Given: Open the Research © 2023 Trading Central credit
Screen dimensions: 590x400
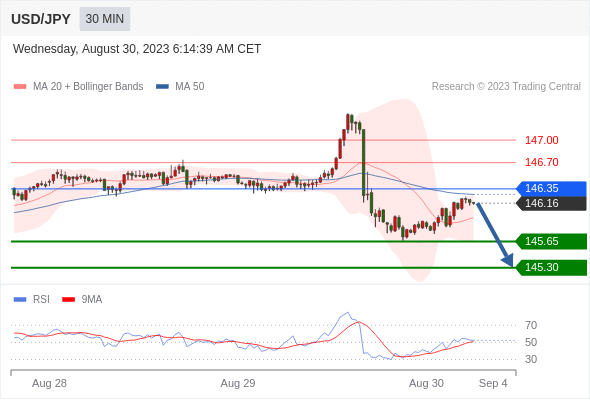Looking at the screenshot, I should pyautogui.click(x=506, y=87).
